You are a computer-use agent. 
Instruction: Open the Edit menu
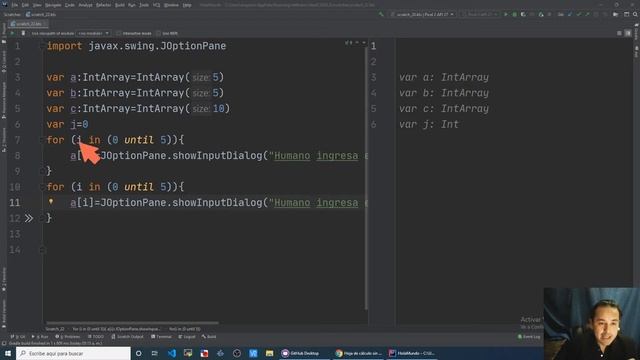(x=25, y=5)
